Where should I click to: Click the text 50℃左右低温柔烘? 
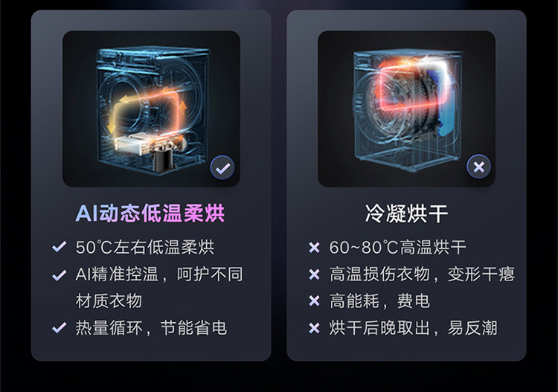[x=145, y=247]
